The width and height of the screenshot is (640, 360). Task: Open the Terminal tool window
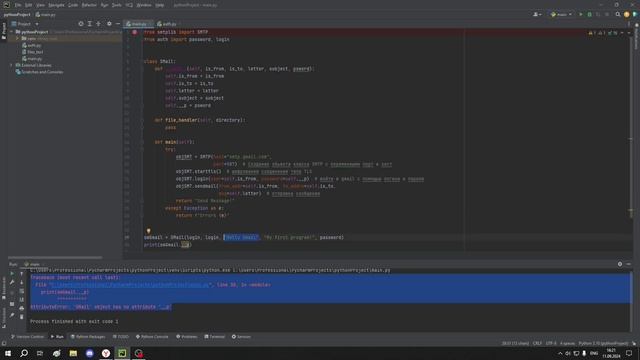(x=215, y=337)
